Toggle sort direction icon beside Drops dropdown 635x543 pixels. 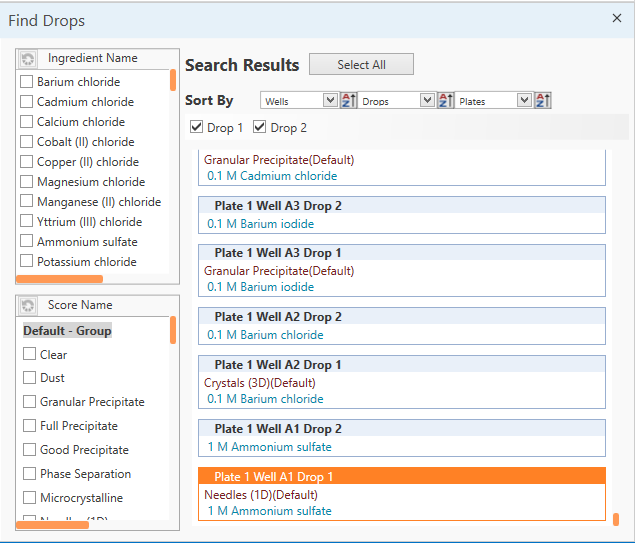pyautogui.click(x=445, y=101)
